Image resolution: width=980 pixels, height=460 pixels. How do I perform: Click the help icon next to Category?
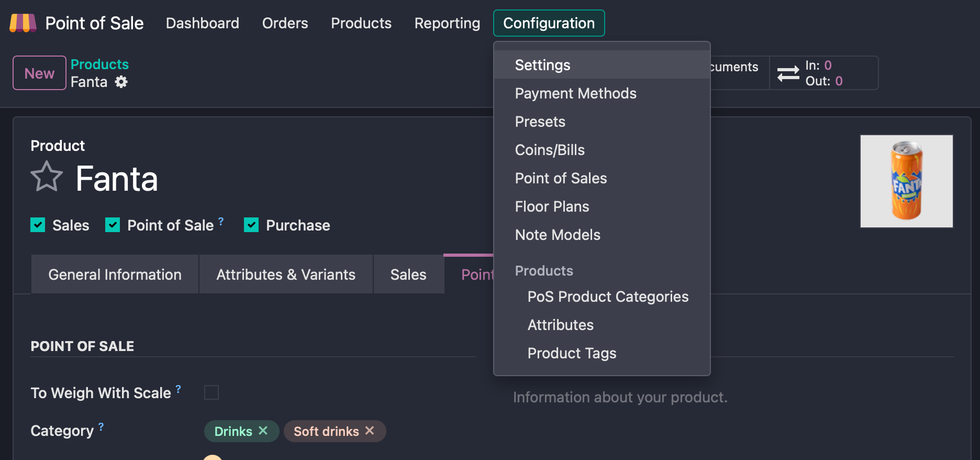pyautogui.click(x=101, y=426)
